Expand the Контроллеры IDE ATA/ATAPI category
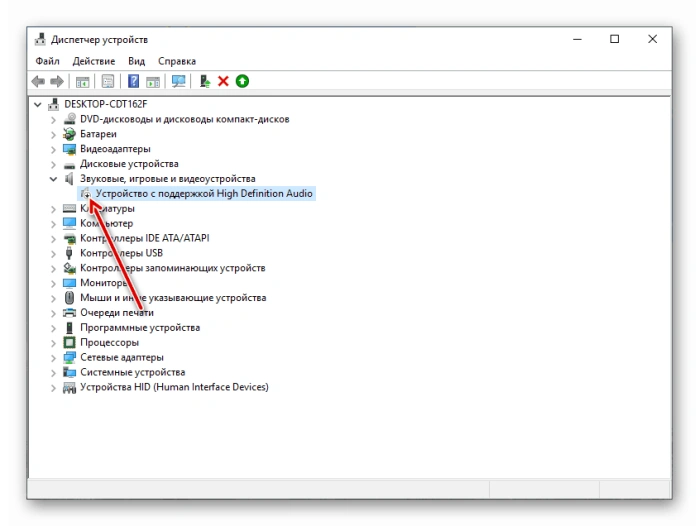 (x=53, y=239)
